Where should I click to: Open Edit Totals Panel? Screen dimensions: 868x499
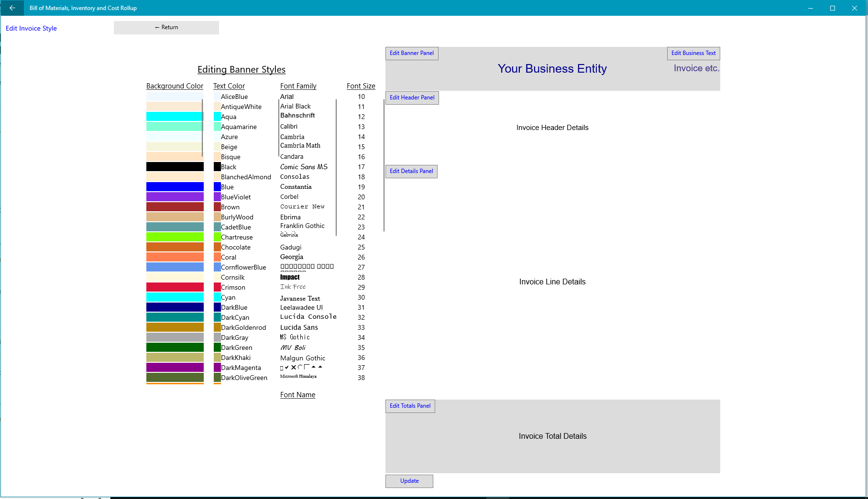(410, 406)
